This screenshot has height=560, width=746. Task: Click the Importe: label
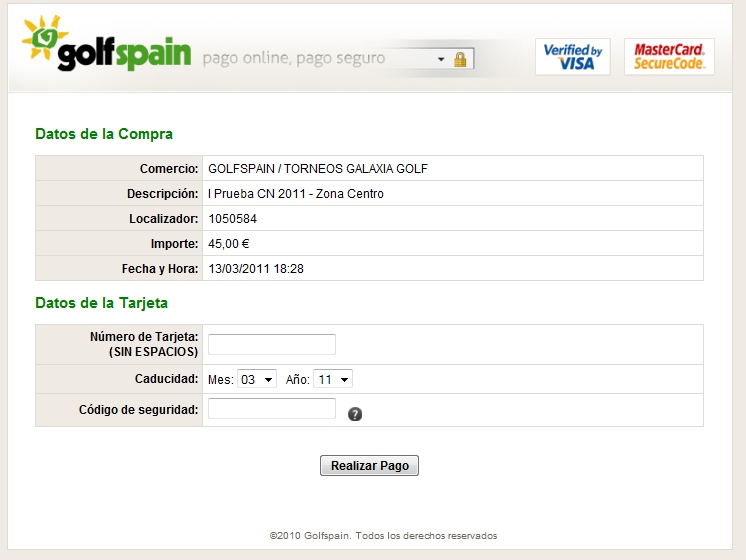coord(174,244)
